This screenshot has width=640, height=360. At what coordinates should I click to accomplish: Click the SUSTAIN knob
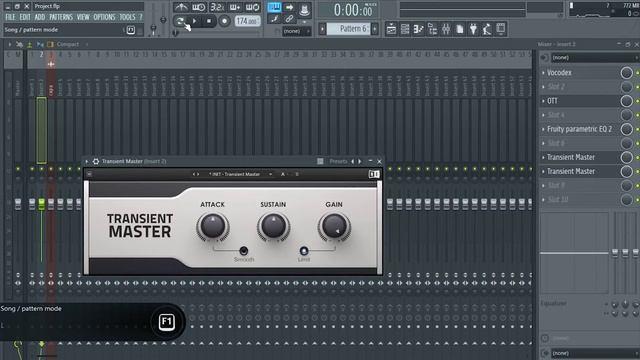click(273, 227)
